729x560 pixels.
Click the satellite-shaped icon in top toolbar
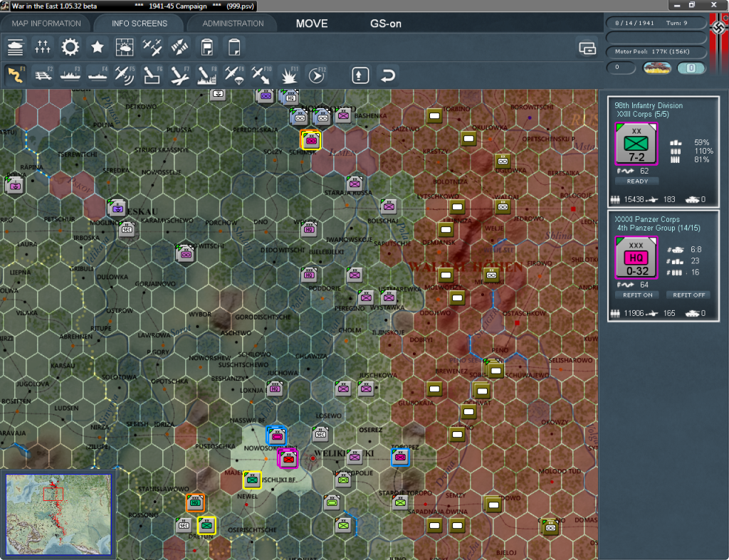(179, 47)
